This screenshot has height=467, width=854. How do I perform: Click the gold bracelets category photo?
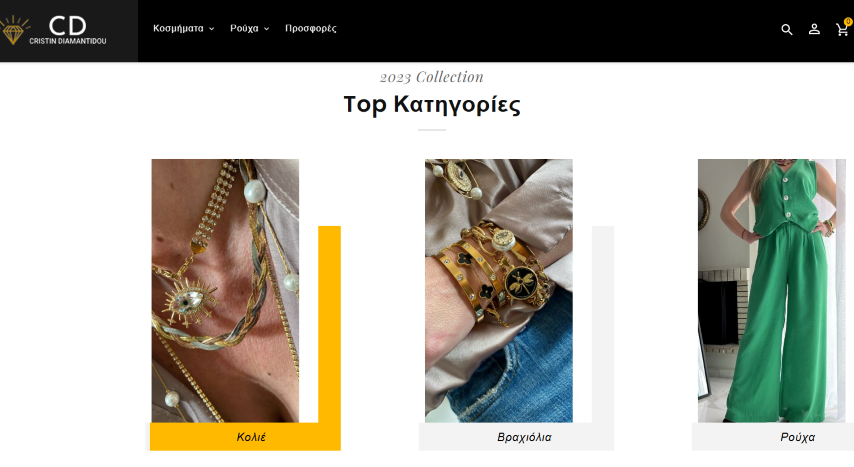coord(498,290)
